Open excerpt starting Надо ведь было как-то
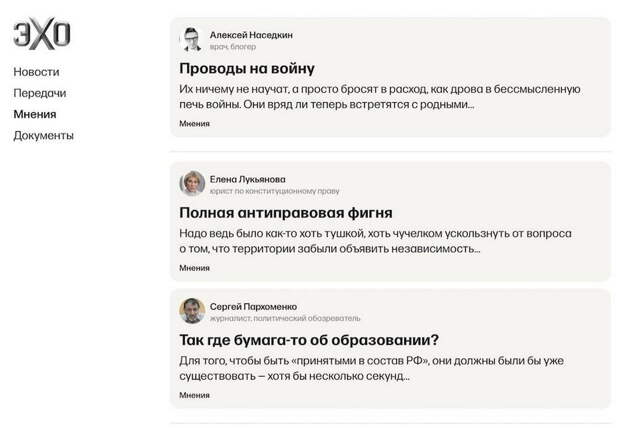 pyautogui.click(x=375, y=241)
